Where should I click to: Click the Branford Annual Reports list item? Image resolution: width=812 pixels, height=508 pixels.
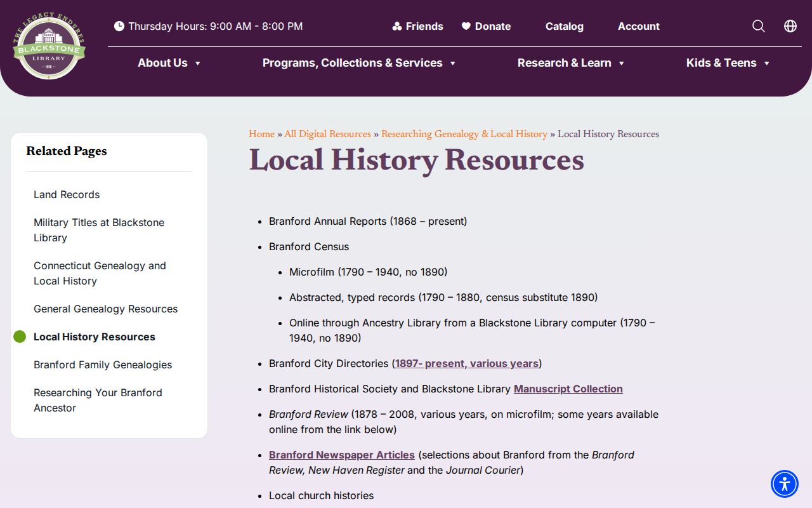(368, 221)
